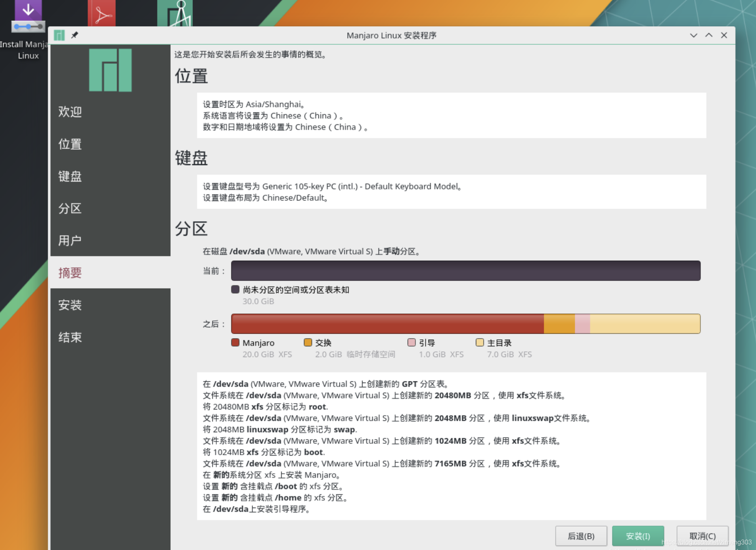756x550 pixels.
Task: Click the 后退(B) back button
Action: click(x=581, y=536)
